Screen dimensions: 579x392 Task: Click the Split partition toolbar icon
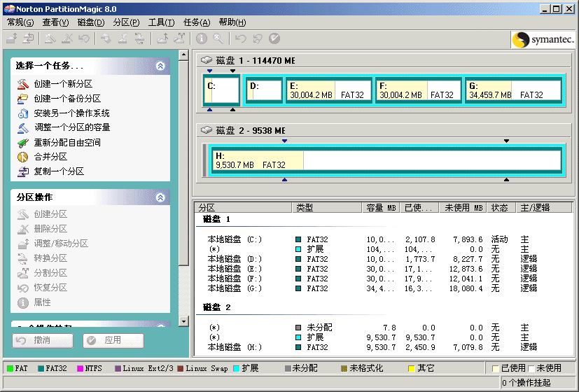[x=179, y=38]
